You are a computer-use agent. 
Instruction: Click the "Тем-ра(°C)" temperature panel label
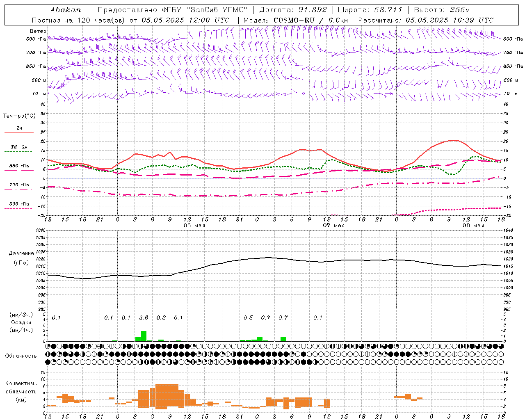point(19,116)
